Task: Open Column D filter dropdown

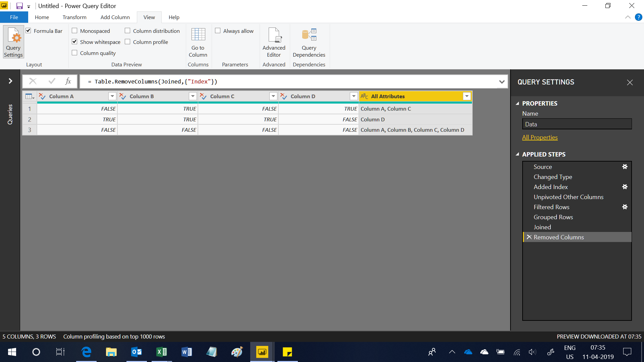Action: (x=354, y=97)
